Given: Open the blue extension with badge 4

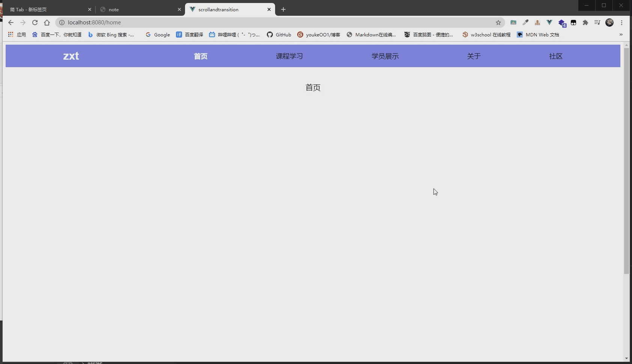Looking at the screenshot, I should coord(562,23).
